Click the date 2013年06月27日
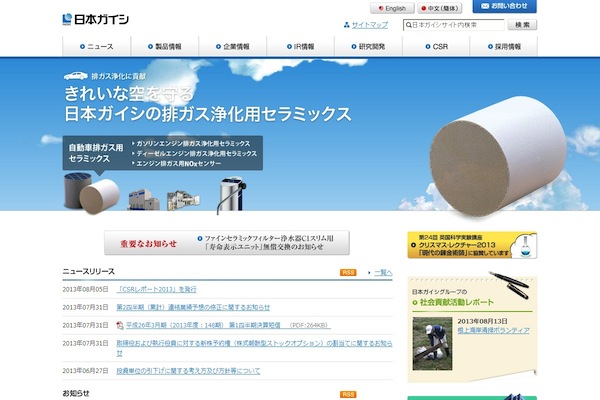Viewport: 600px width, 400px height. tap(85, 371)
